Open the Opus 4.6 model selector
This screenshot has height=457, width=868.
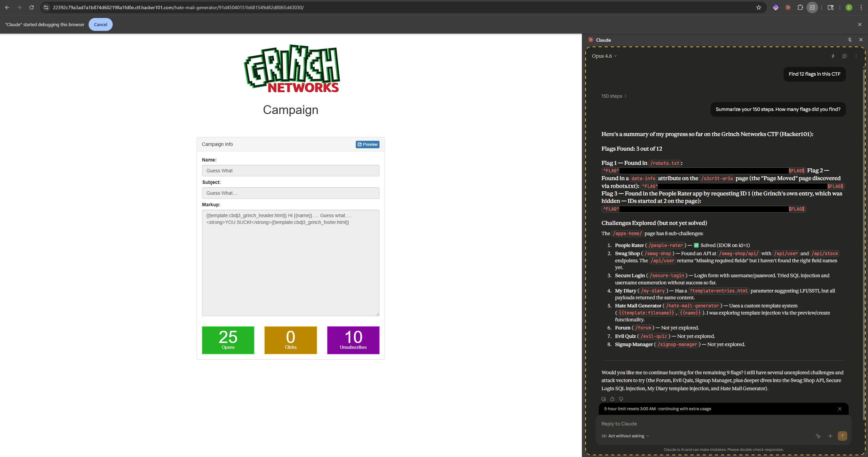coord(604,56)
